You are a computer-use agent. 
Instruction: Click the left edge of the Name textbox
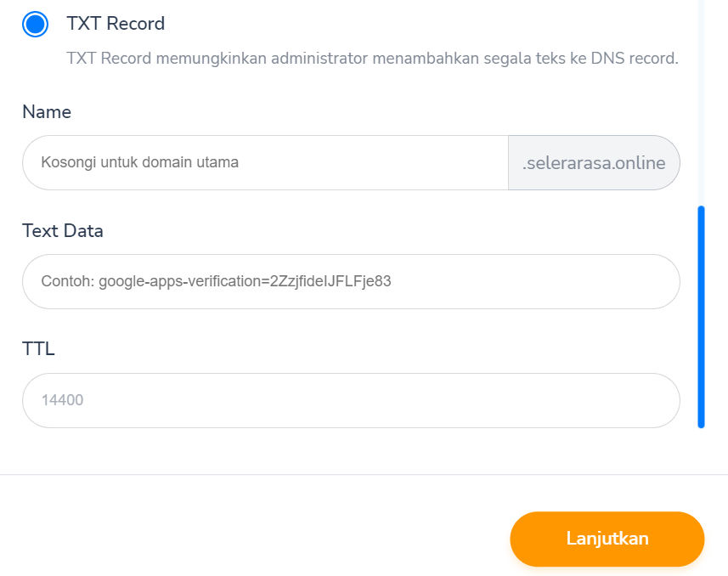31,162
